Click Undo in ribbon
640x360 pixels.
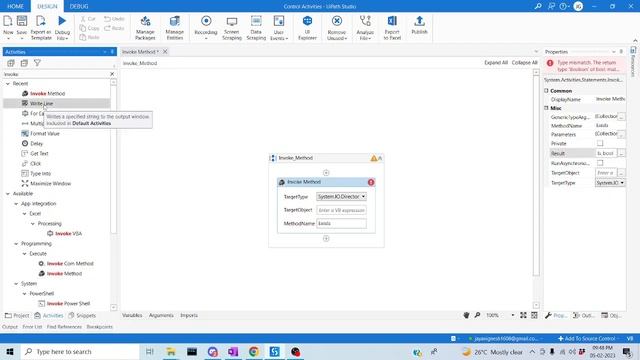114,19
